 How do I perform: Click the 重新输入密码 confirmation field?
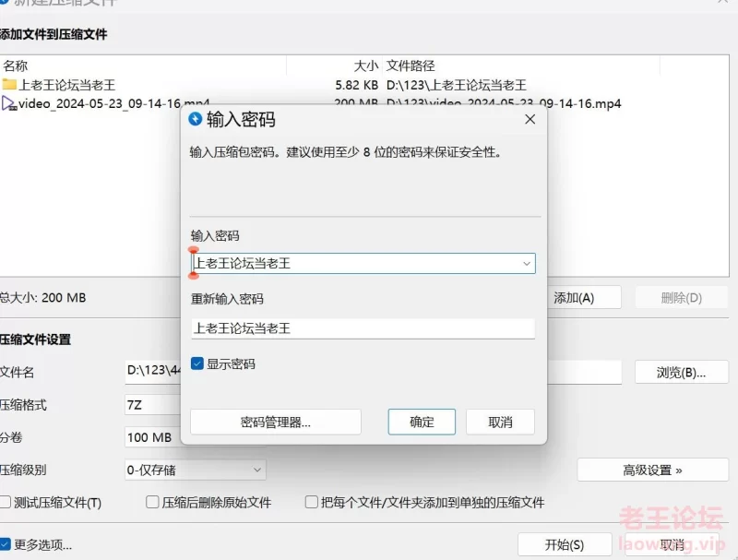(x=363, y=328)
